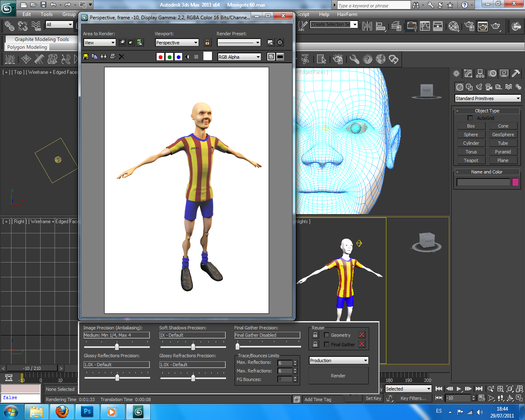Collapse the Name and Color rollout
Viewport: 525px width, 420px height.
(x=487, y=172)
